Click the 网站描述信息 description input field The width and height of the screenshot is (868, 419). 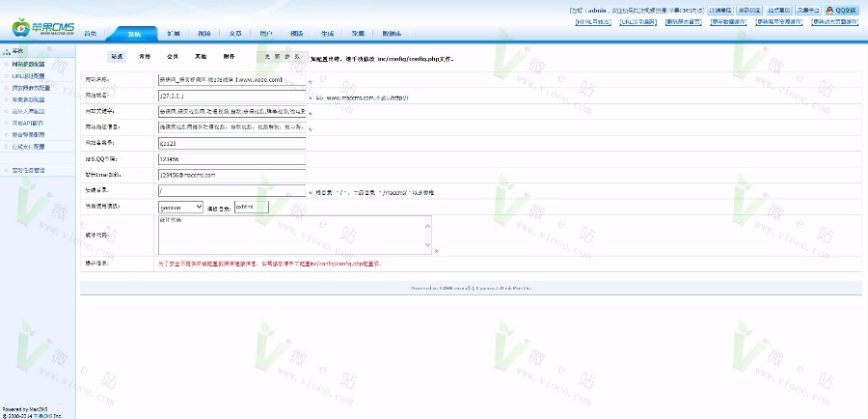coord(231,126)
